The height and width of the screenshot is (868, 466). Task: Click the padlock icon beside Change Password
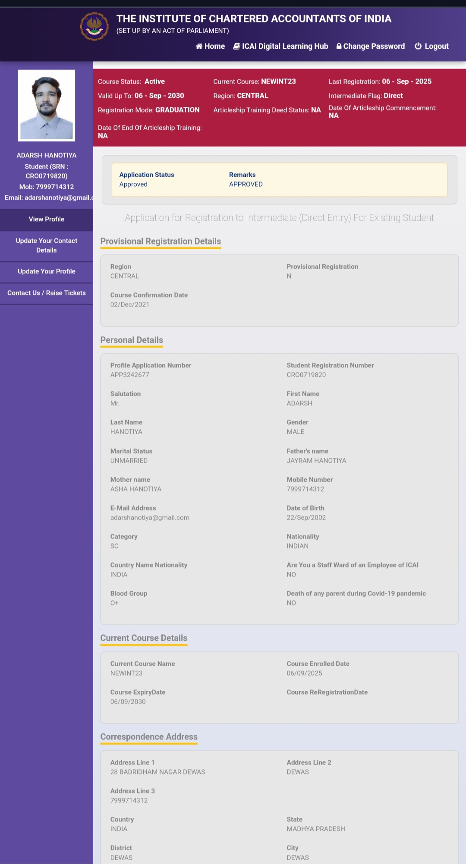coord(339,46)
